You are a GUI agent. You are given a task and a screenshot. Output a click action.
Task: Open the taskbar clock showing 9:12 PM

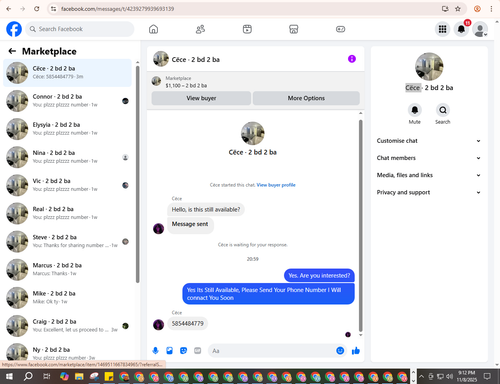point(466,376)
